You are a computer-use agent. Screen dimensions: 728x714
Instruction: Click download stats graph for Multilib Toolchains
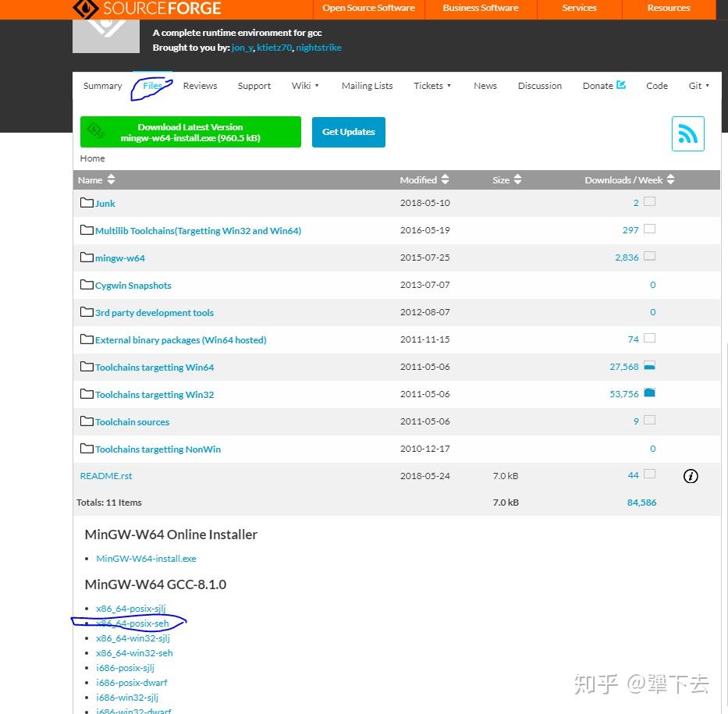tap(649, 229)
